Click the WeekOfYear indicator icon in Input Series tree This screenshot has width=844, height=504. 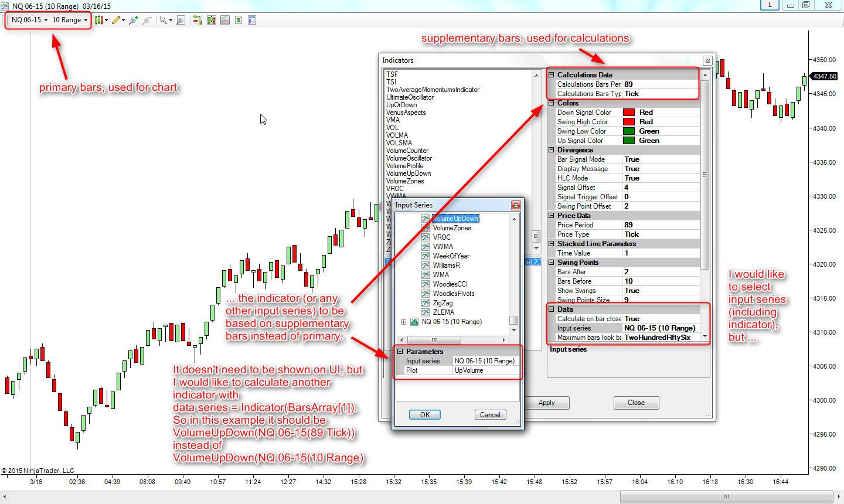[x=426, y=256]
